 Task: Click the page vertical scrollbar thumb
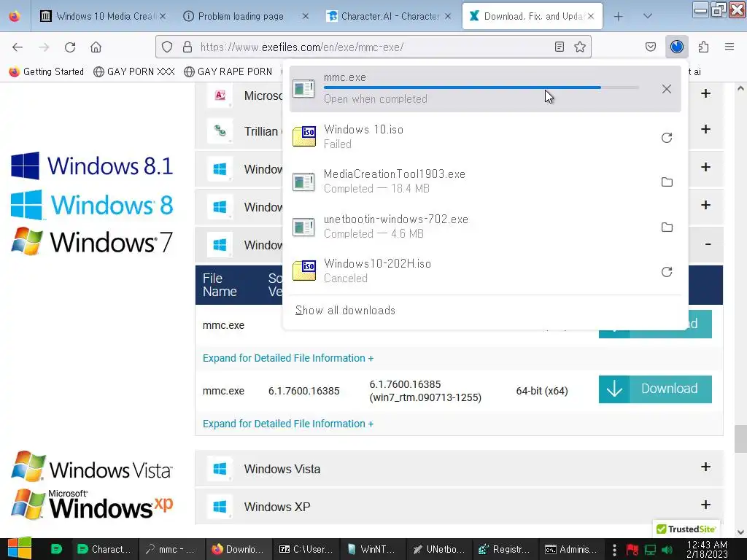coord(740,438)
